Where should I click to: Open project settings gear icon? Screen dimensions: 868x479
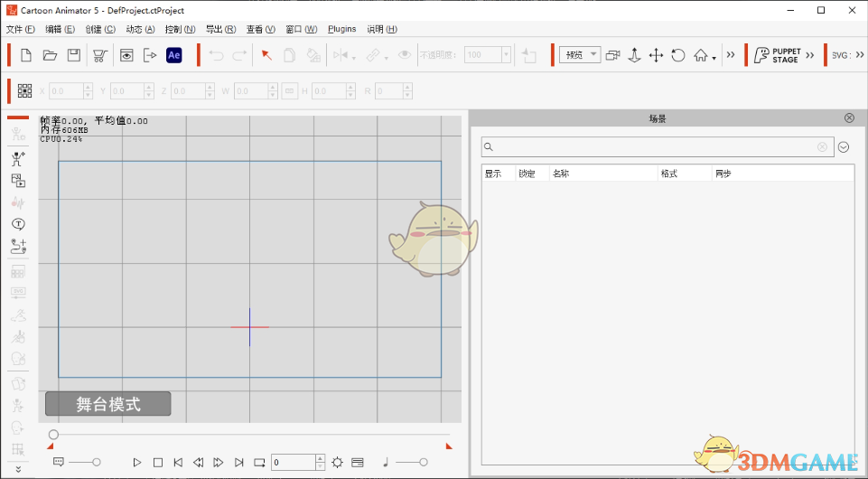click(x=337, y=463)
